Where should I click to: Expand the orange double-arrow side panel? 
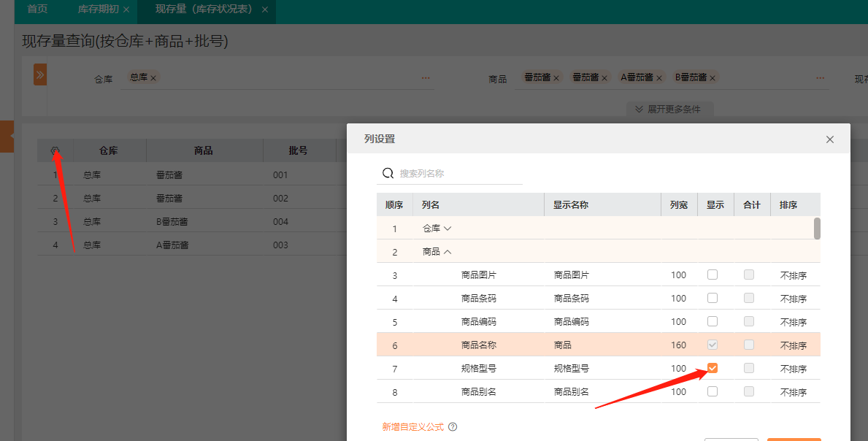[40, 74]
